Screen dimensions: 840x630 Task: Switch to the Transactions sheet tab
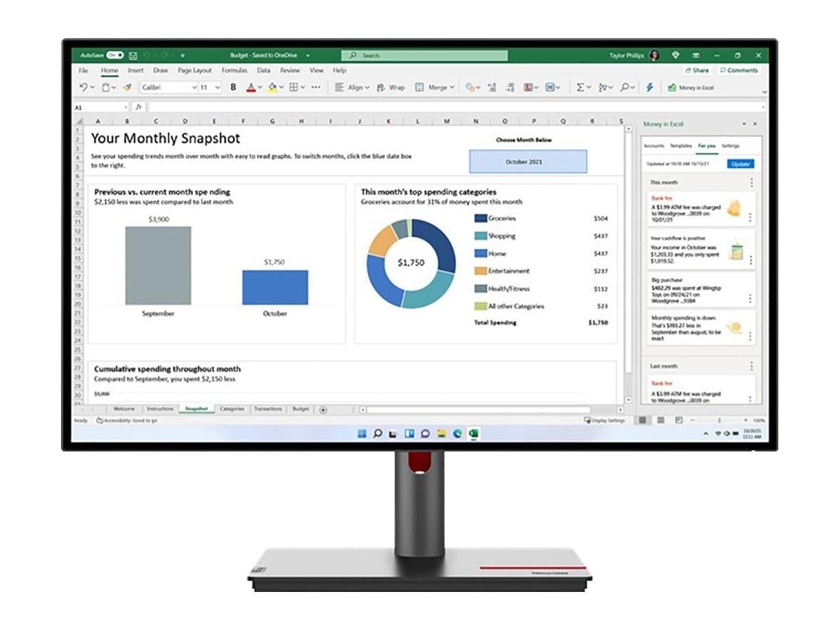click(268, 409)
